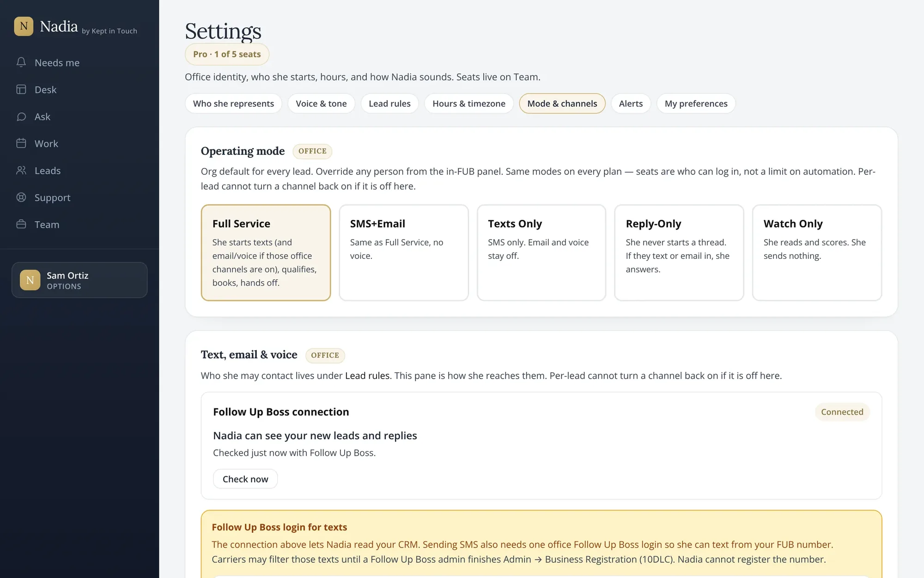Click 'Follow Up Boss login for texts' heading

coord(280,527)
